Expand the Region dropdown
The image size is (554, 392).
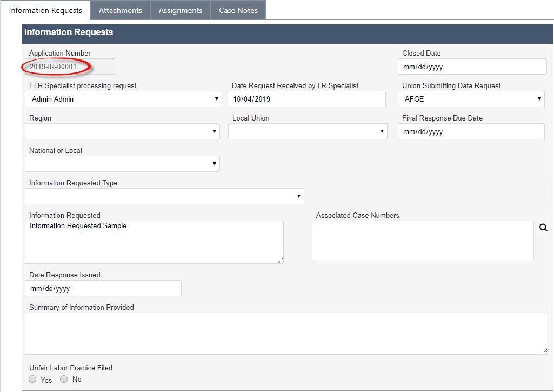pyautogui.click(x=122, y=131)
